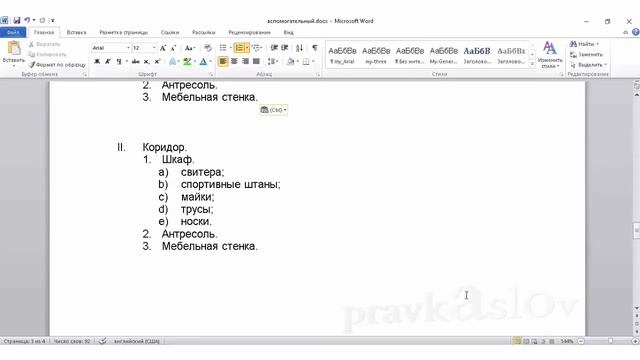Open the Find (Найти) dropdown arrow
Viewport: 640px width, 360px height.
tap(598, 44)
